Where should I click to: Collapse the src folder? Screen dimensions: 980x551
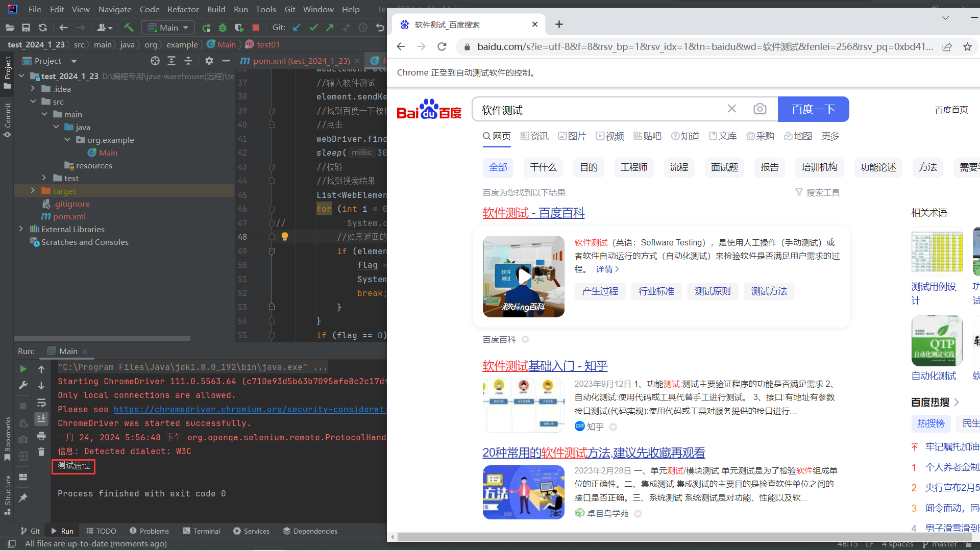(33, 101)
